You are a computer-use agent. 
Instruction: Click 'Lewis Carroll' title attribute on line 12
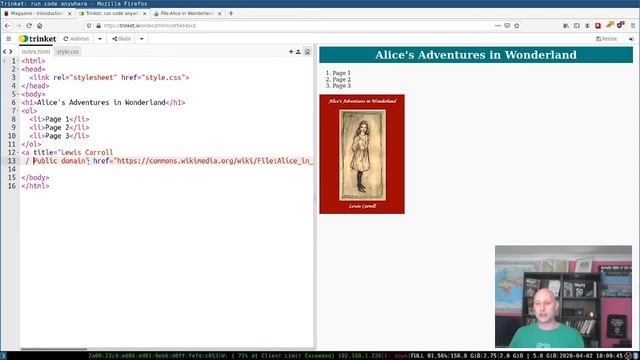coord(87,152)
